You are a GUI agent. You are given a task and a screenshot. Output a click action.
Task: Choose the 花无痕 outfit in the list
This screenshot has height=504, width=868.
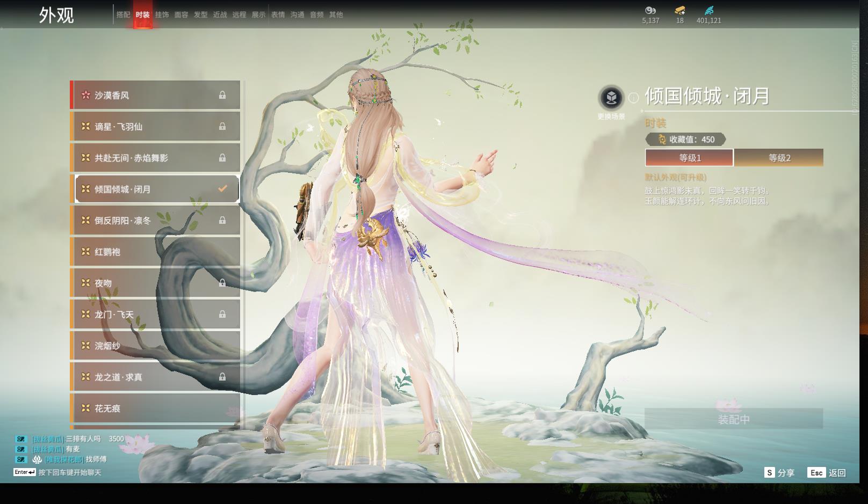pyautogui.click(x=156, y=408)
